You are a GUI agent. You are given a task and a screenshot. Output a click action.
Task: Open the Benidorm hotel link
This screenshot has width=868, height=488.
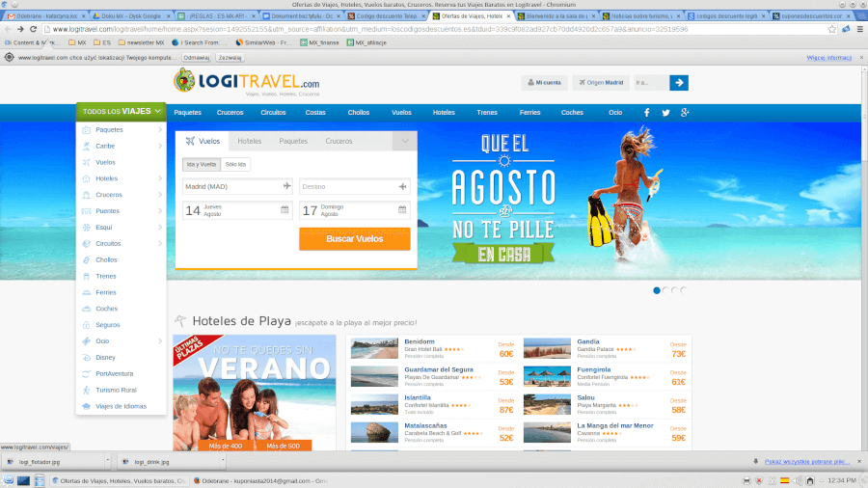[x=420, y=342]
